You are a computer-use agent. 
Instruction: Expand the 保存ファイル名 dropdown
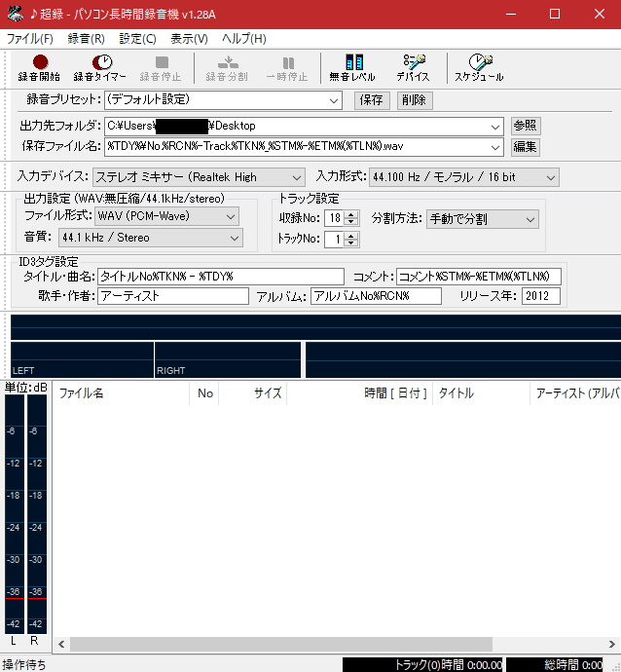click(495, 147)
